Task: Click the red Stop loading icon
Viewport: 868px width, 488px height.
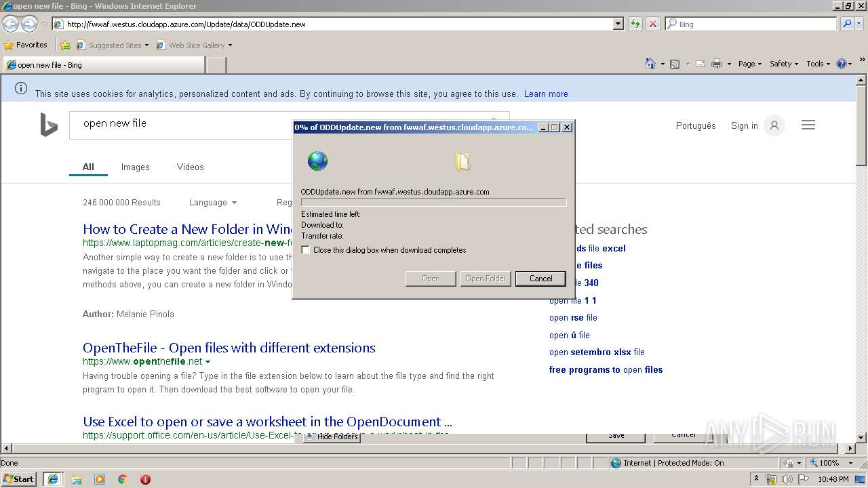Action: (x=653, y=24)
